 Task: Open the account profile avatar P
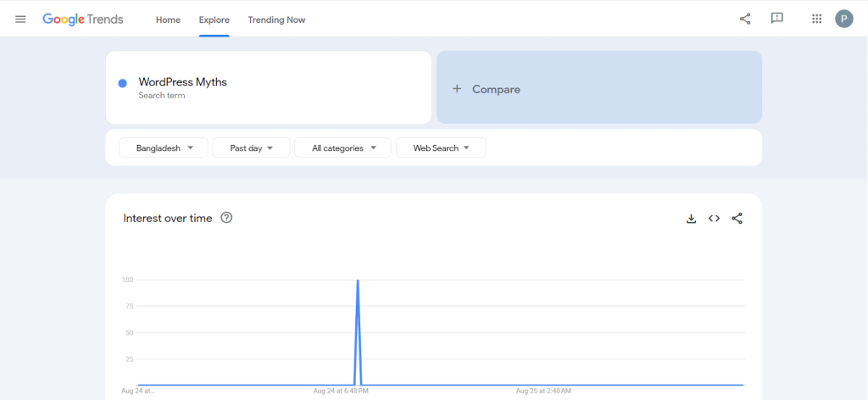(x=843, y=19)
